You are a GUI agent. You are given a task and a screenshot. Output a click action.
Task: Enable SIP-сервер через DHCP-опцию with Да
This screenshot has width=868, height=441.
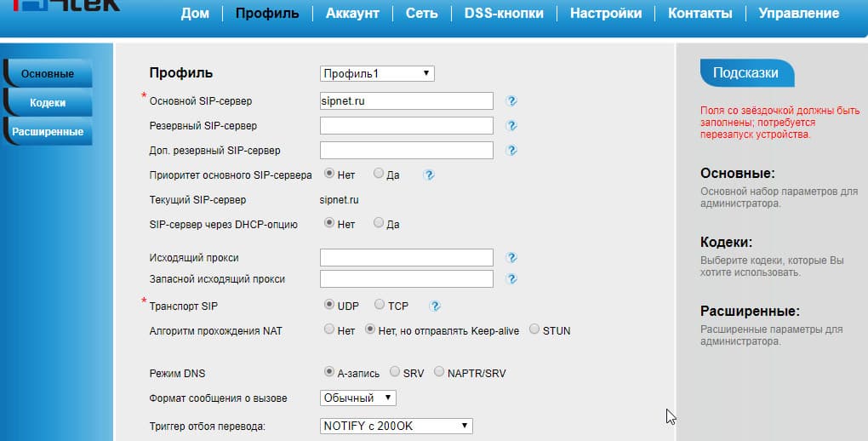tap(379, 224)
